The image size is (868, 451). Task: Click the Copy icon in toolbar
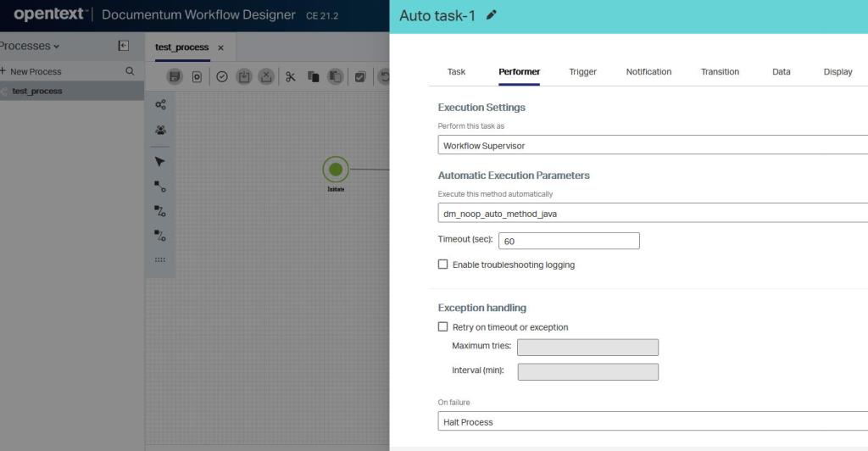[314, 77]
